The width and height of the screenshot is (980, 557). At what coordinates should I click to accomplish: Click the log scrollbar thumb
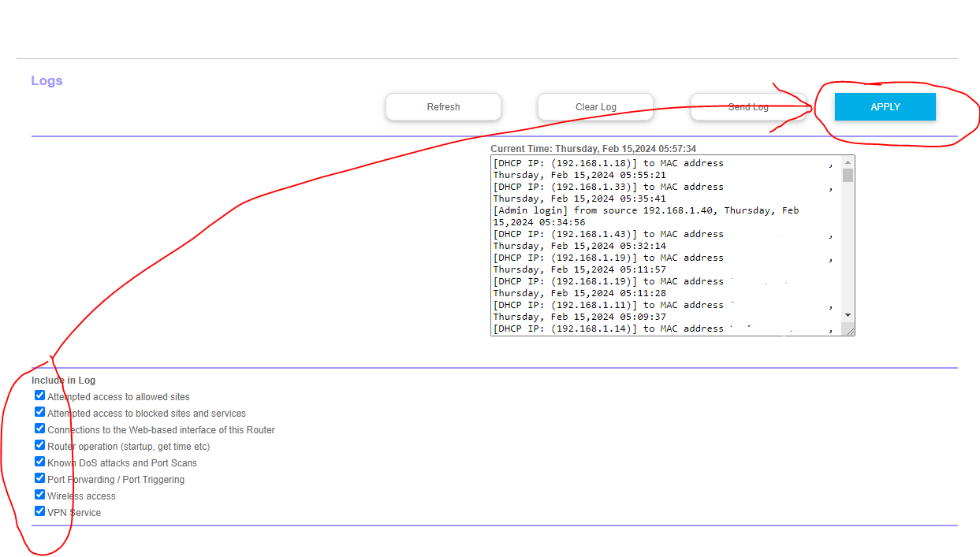coord(848,175)
